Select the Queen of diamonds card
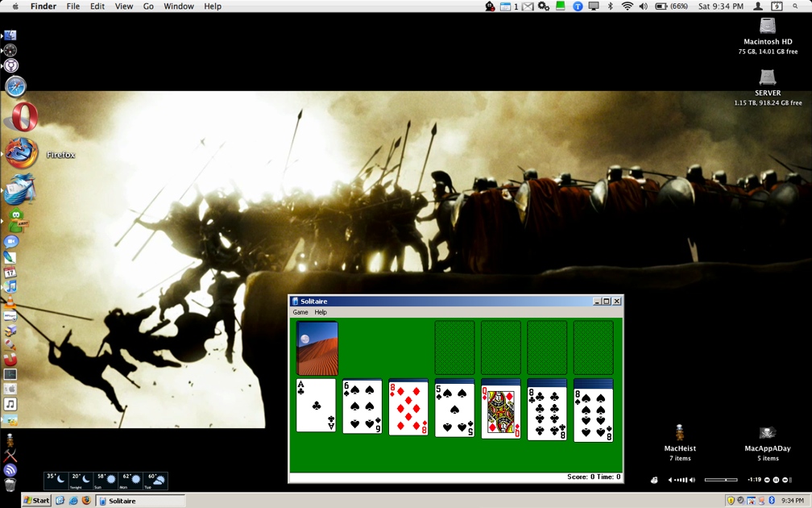Viewport: 812px width, 508px height. tap(501, 411)
